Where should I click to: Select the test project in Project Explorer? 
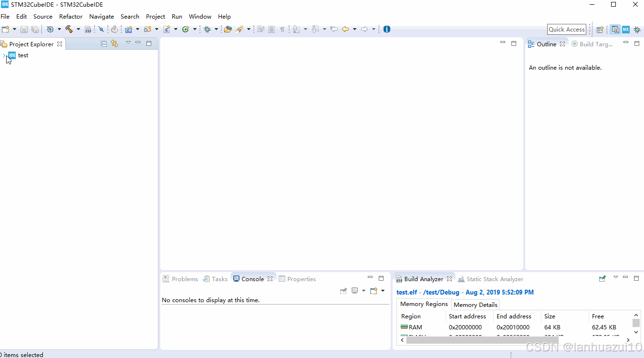tap(23, 55)
